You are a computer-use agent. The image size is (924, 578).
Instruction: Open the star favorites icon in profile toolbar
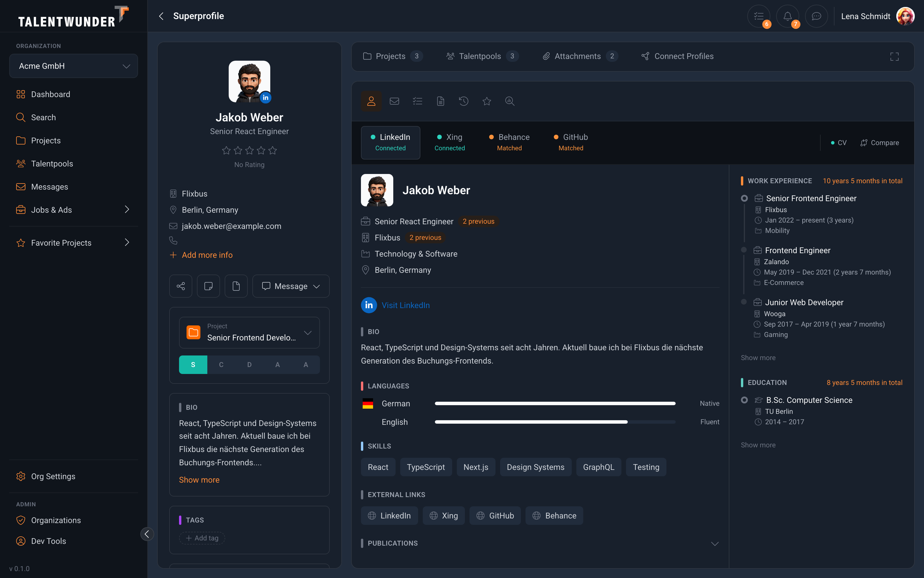point(487,101)
